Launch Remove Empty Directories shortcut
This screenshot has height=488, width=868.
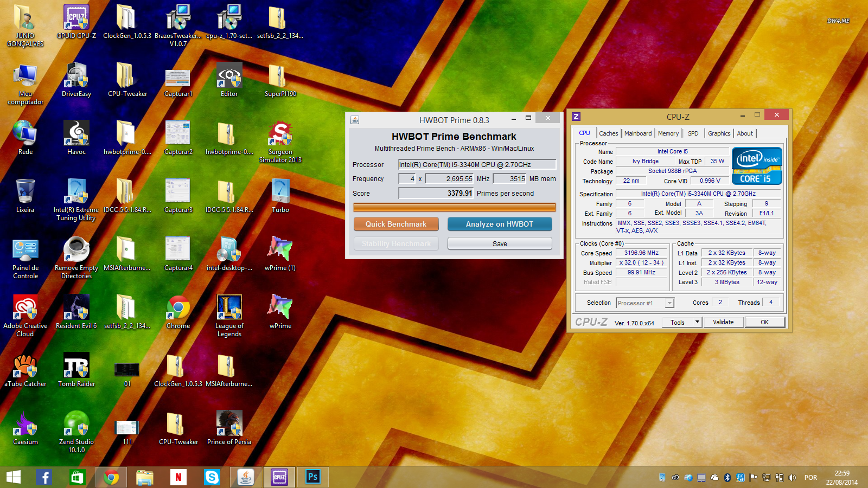(x=76, y=258)
